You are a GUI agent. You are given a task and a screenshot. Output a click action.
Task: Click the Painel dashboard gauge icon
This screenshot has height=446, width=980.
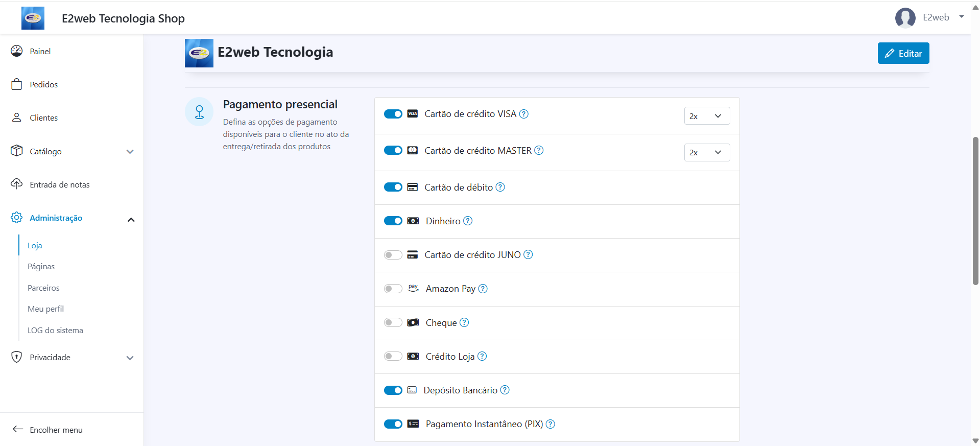[x=17, y=51]
